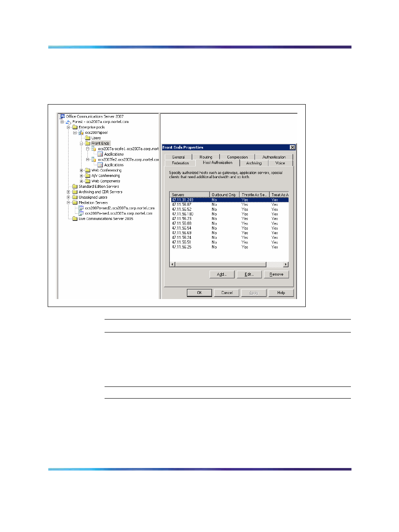Click the Front Ends folder icon
The width and height of the screenshot is (399, 532).
[88, 143]
